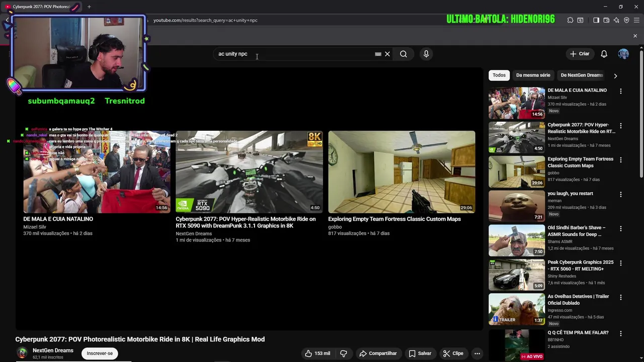Click the YouTube search magnifier button
The image size is (644, 362).
coord(404,54)
